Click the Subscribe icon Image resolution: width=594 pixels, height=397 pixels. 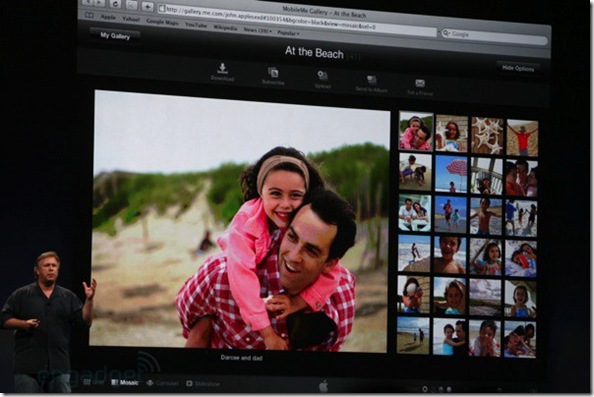coord(273,72)
